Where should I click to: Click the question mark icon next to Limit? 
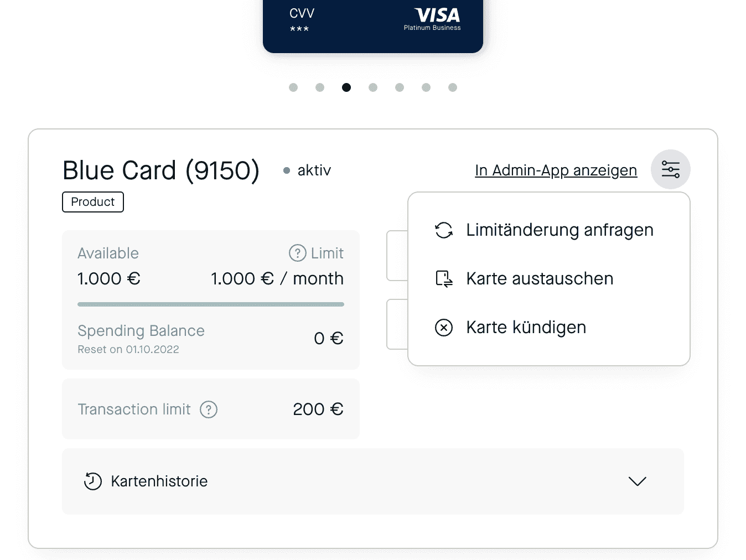coord(297,253)
